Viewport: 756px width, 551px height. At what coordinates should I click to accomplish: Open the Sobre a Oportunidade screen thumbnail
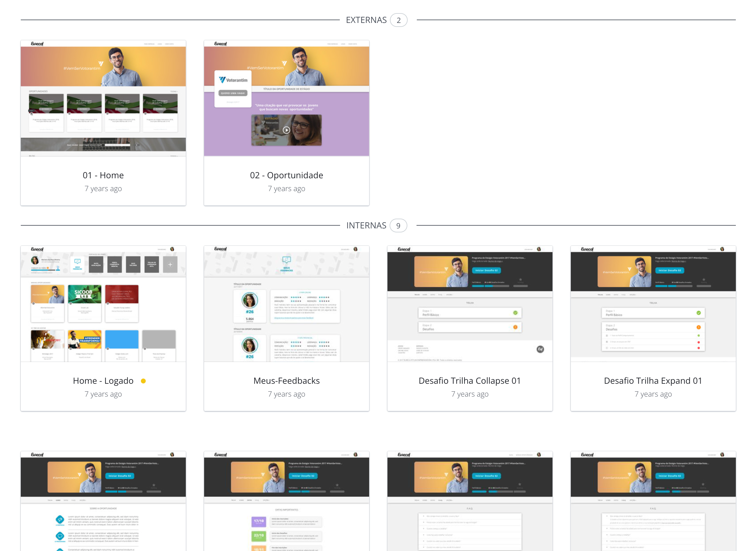pyautogui.click(x=103, y=501)
